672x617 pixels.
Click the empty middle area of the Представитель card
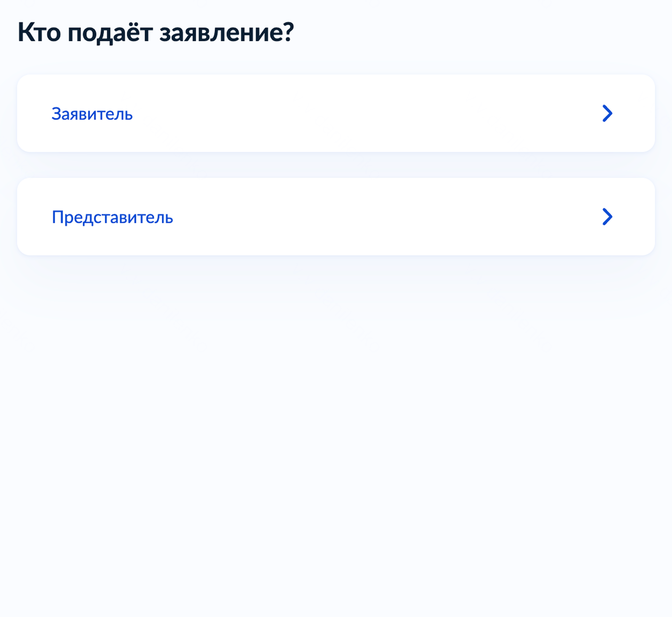(x=384, y=217)
